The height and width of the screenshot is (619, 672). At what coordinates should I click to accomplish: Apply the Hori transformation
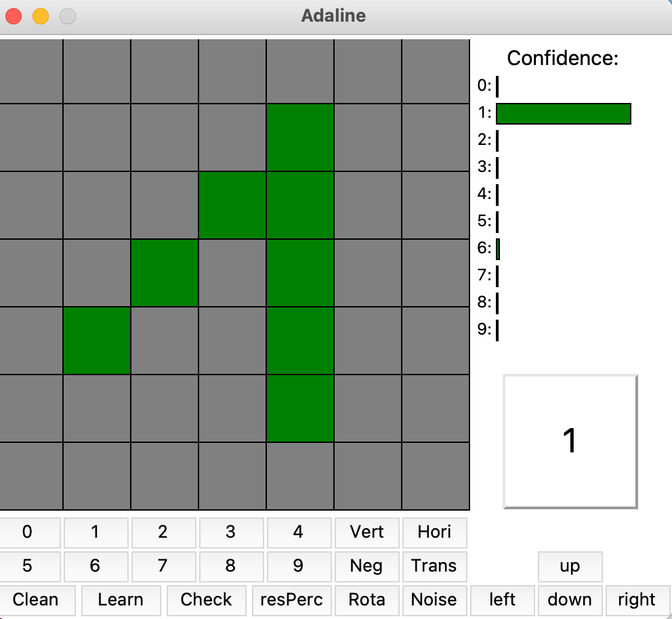point(434,532)
